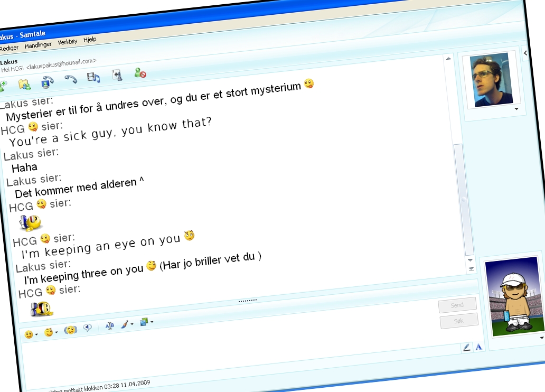Switch to handwriting pen mode
The height and width of the screenshot is (392, 545).
click(466, 347)
